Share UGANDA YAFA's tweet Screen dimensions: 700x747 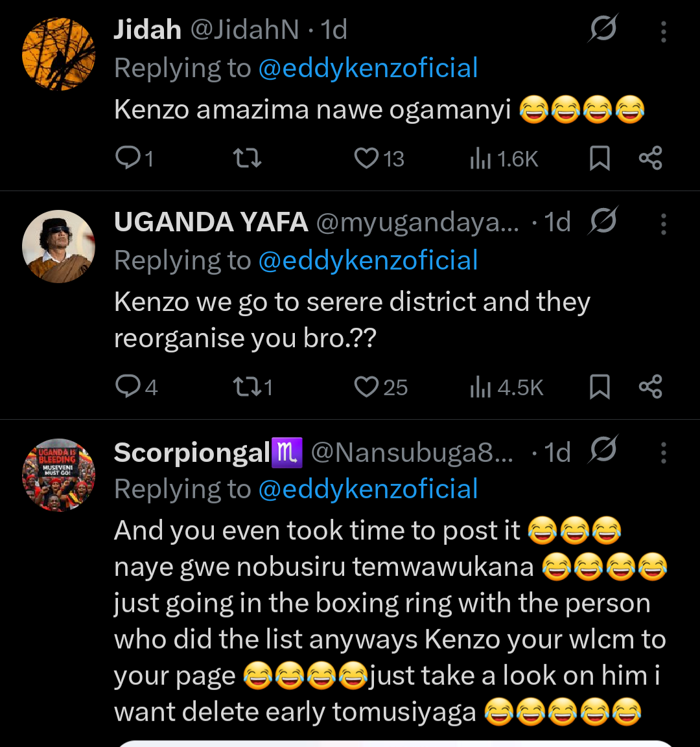[650, 387]
